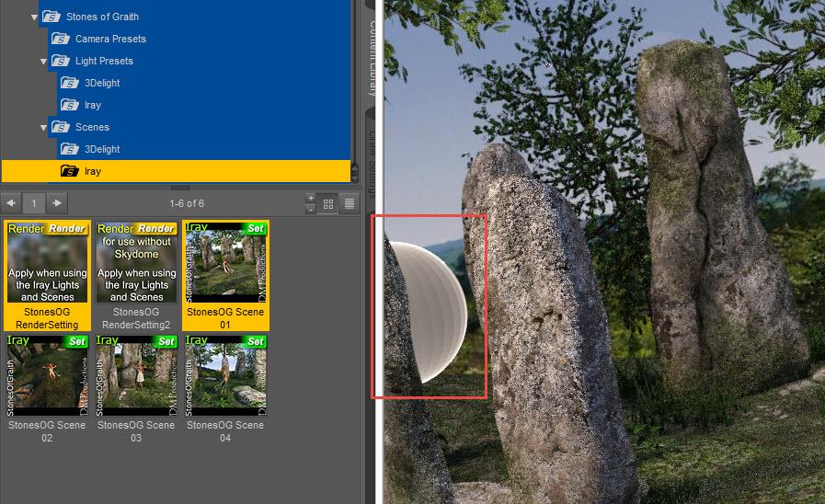Click Light Presets folder icon

(61, 61)
